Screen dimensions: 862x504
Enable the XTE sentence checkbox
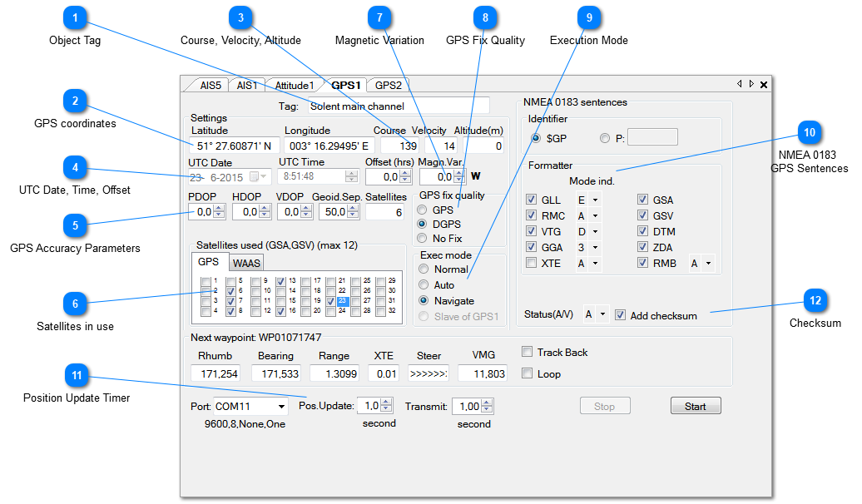(532, 263)
